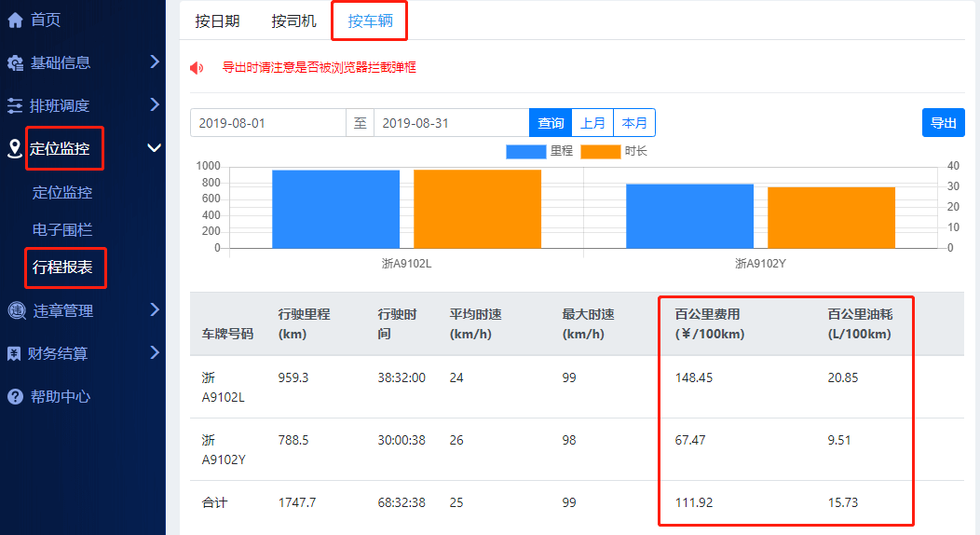The height and width of the screenshot is (535, 980).
Task: Switch to the 按日期 tab
Action: [x=217, y=21]
